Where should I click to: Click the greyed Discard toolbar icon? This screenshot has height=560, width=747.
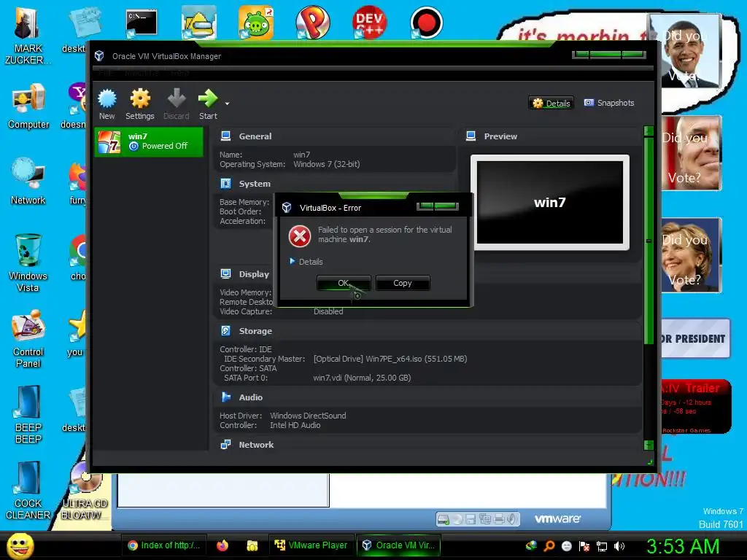click(177, 104)
